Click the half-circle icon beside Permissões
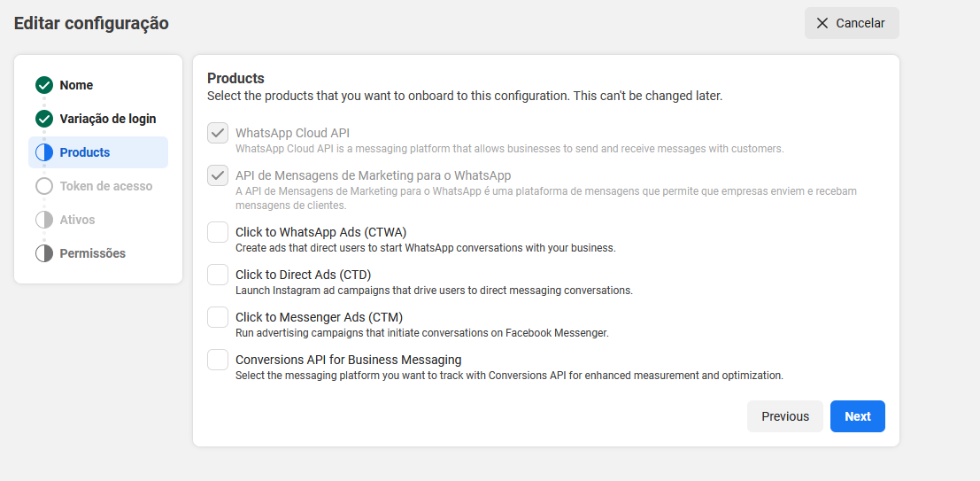 [x=44, y=253]
